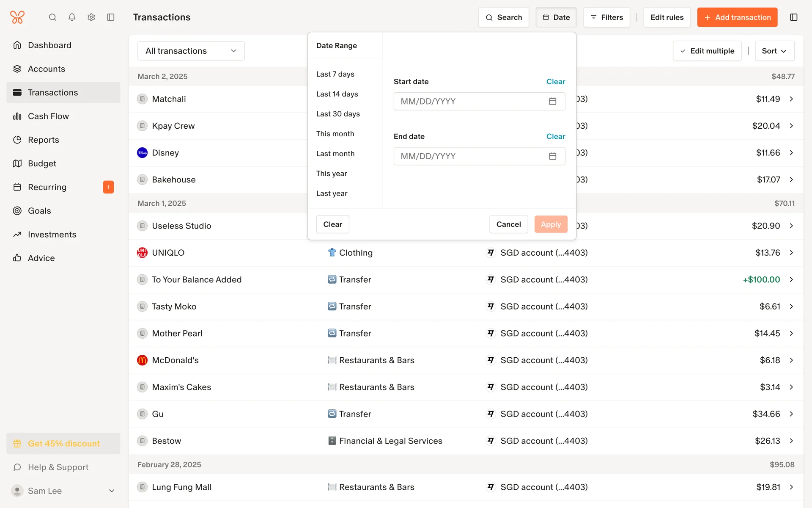Click Cancel in date range popup
The width and height of the screenshot is (812, 508).
[x=508, y=224]
